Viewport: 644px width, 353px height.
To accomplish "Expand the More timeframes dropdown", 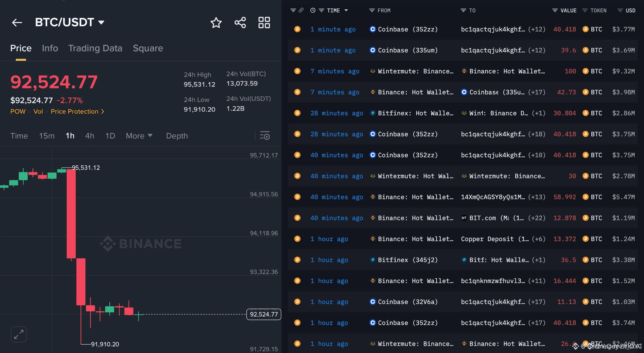I will (x=139, y=136).
